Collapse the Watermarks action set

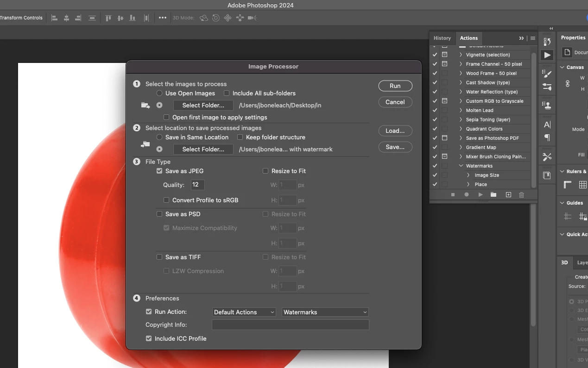coord(461,166)
